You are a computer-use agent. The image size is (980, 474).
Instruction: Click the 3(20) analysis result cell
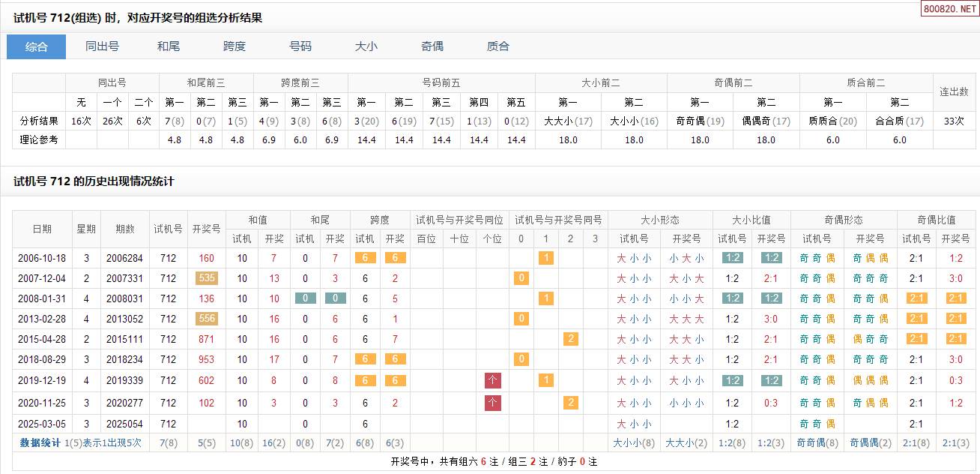click(x=366, y=121)
